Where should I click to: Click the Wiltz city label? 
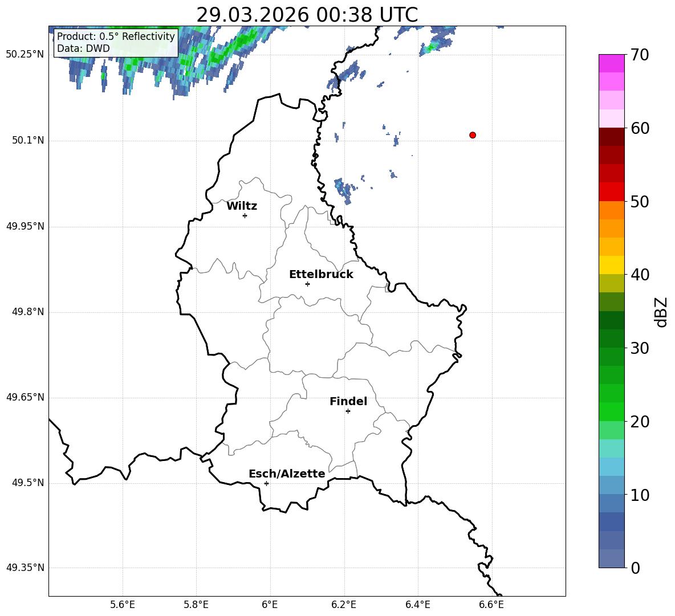click(242, 206)
